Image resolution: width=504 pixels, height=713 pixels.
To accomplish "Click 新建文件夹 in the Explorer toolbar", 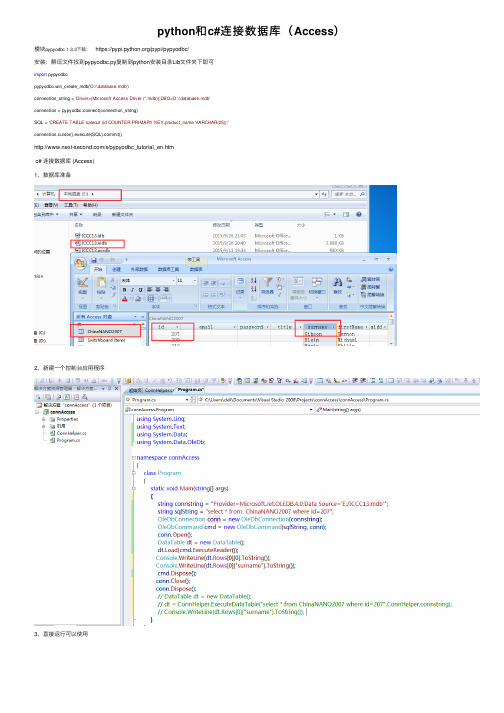I will [x=122, y=215].
